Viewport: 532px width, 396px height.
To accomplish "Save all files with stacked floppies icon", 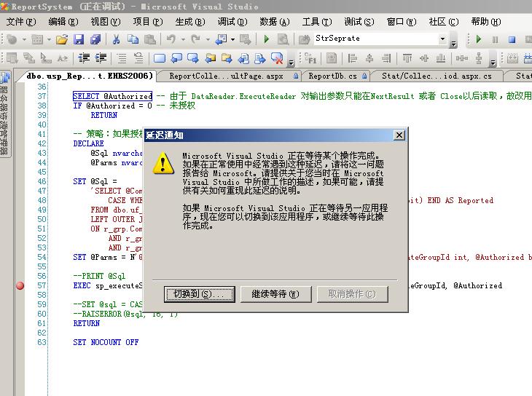I will point(95,39).
